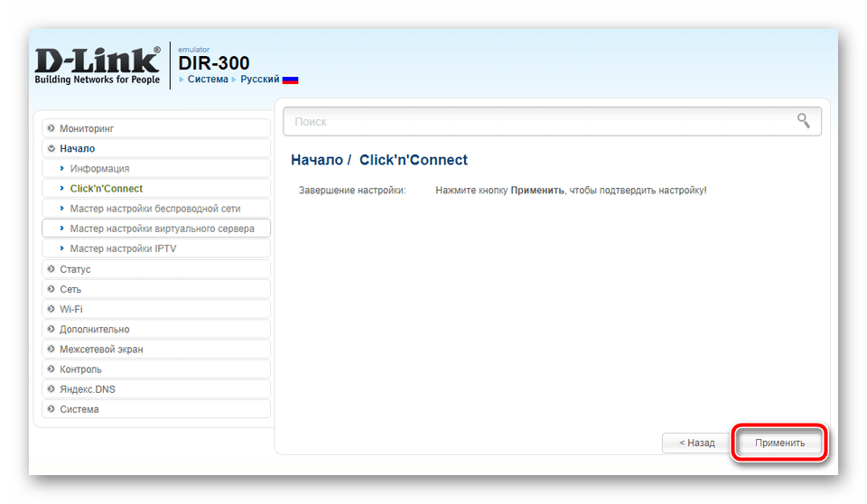Click the emulator label above DIR-300
The image size is (867, 504).
tap(193, 50)
